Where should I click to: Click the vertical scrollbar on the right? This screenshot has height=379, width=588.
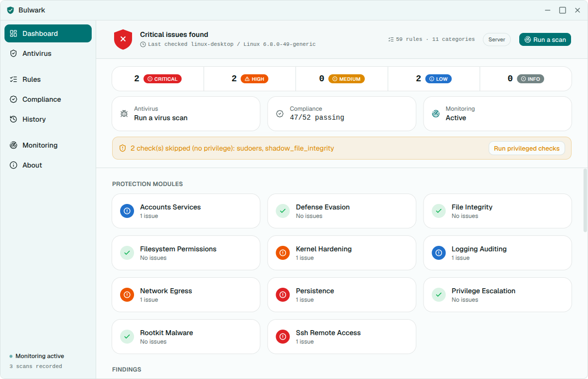click(x=585, y=201)
